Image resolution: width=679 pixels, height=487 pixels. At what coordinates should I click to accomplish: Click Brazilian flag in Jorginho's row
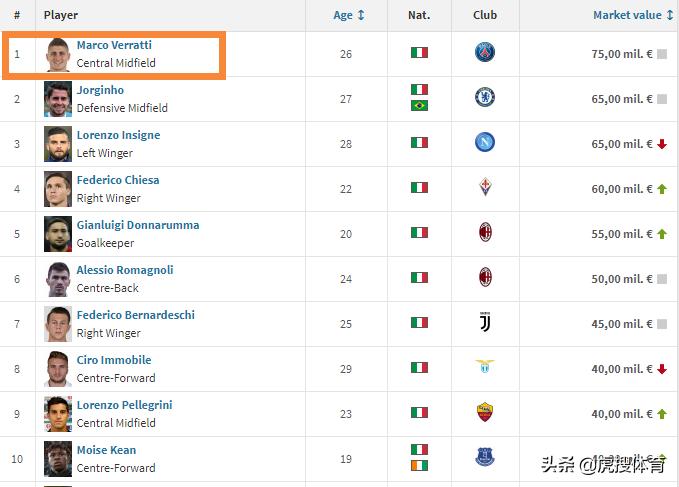419,105
